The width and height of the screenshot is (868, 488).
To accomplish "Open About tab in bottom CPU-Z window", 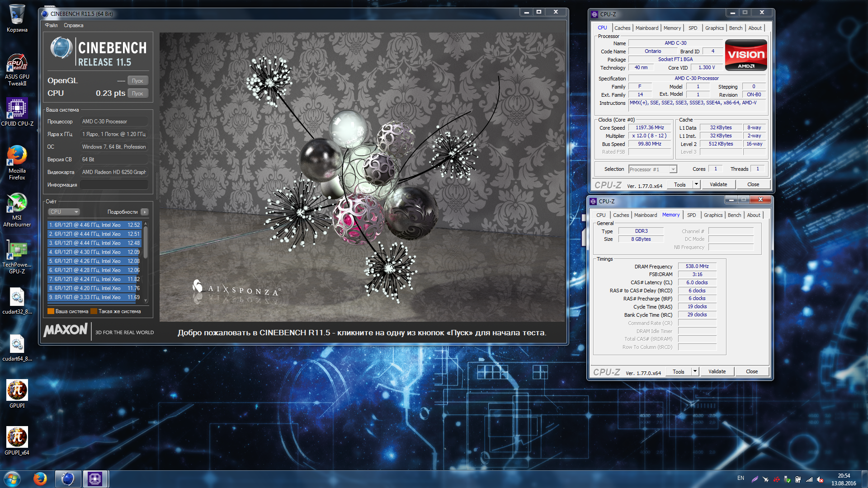I will (753, 215).
